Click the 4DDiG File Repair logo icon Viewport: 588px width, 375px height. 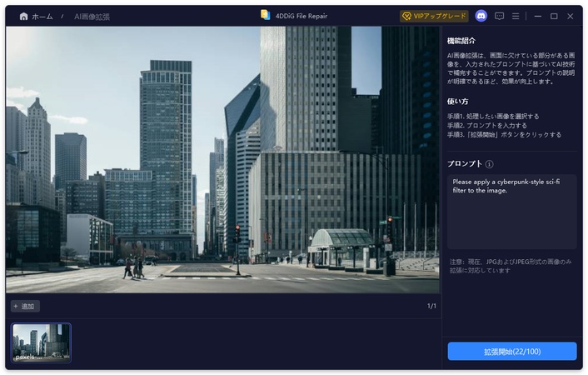tap(265, 15)
